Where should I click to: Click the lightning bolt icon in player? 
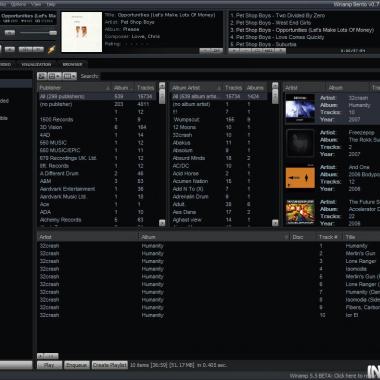(51, 50)
